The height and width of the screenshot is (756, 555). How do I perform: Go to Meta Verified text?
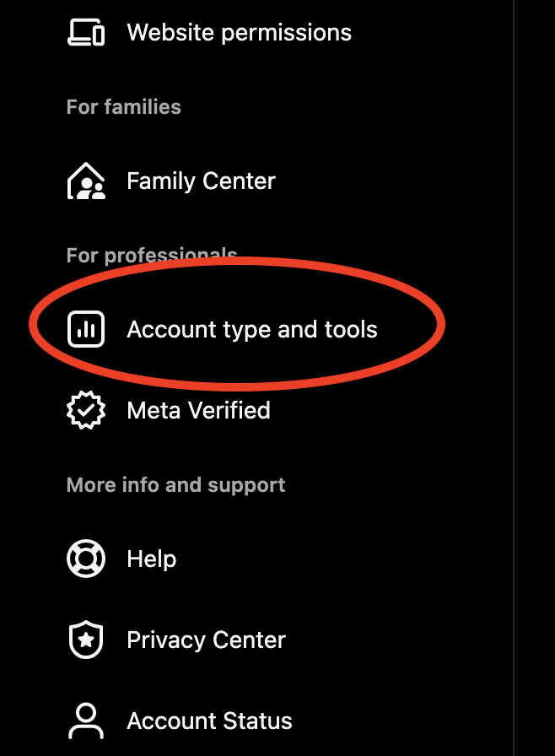pos(198,411)
